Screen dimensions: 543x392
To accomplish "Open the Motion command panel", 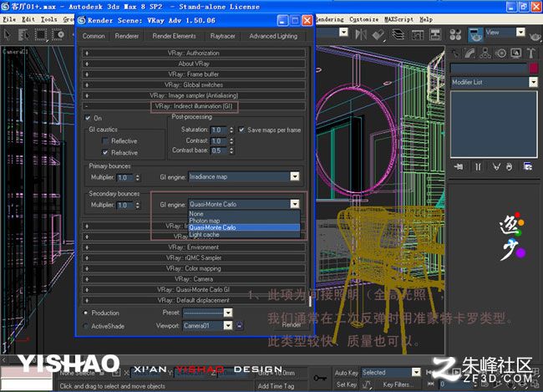I will click(x=500, y=53).
